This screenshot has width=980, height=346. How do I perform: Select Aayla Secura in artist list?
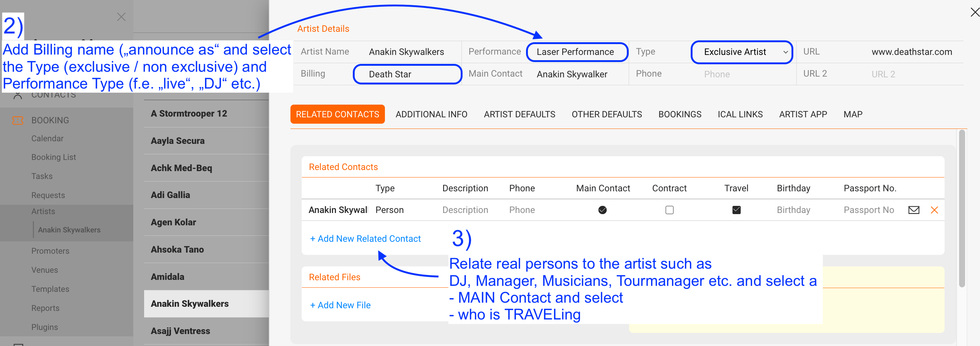pyautogui.click(x=206, y=140)
